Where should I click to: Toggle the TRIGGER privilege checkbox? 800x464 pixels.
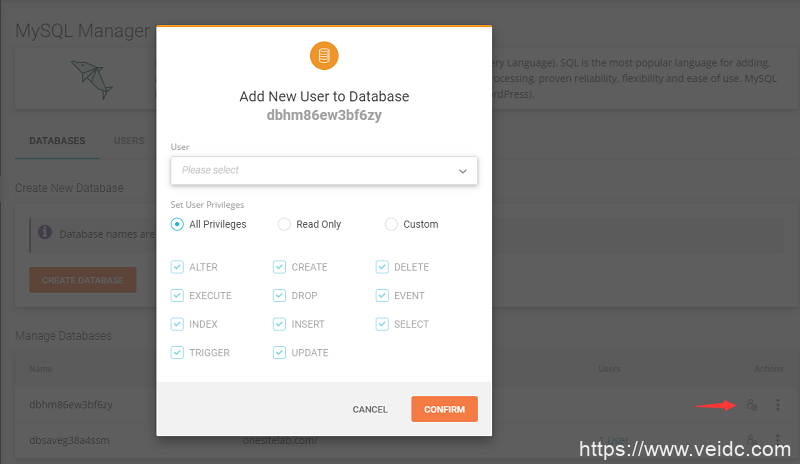[x=177, y=353]
